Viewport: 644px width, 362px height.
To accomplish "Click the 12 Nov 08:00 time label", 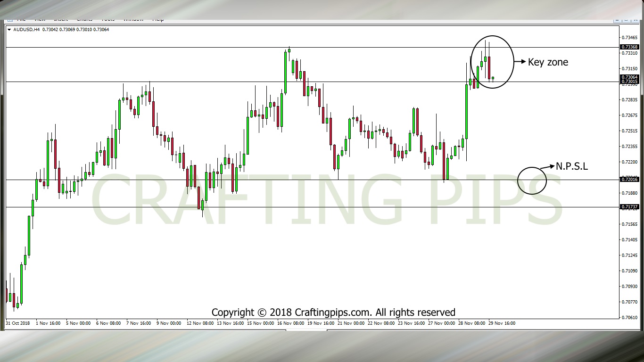I will pyautogui.click(x=200, y=323).
